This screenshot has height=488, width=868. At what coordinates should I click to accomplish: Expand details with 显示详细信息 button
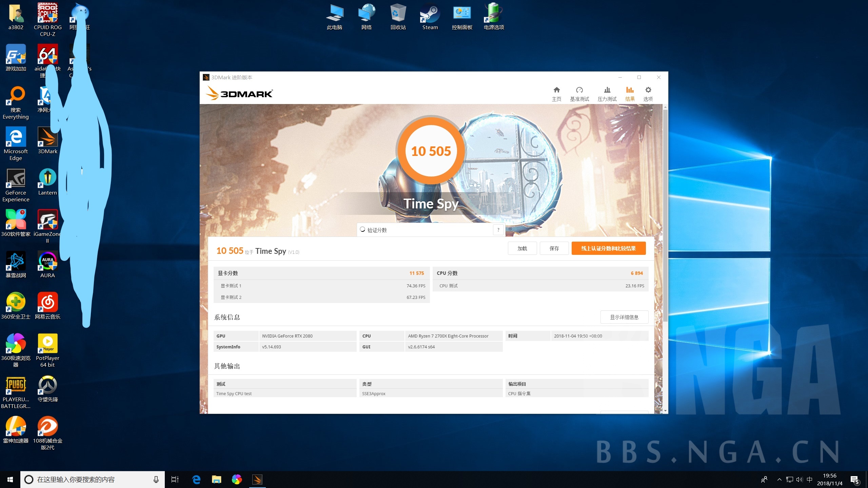tap(624, 317)
